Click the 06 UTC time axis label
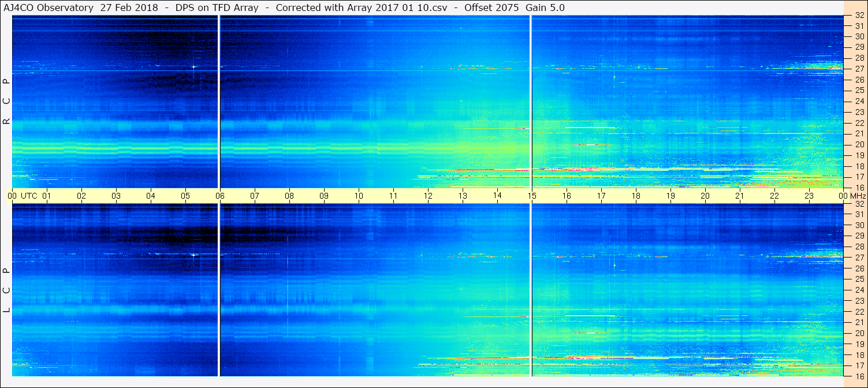Viewport: 868px width, 388px height. pos(220,196)
